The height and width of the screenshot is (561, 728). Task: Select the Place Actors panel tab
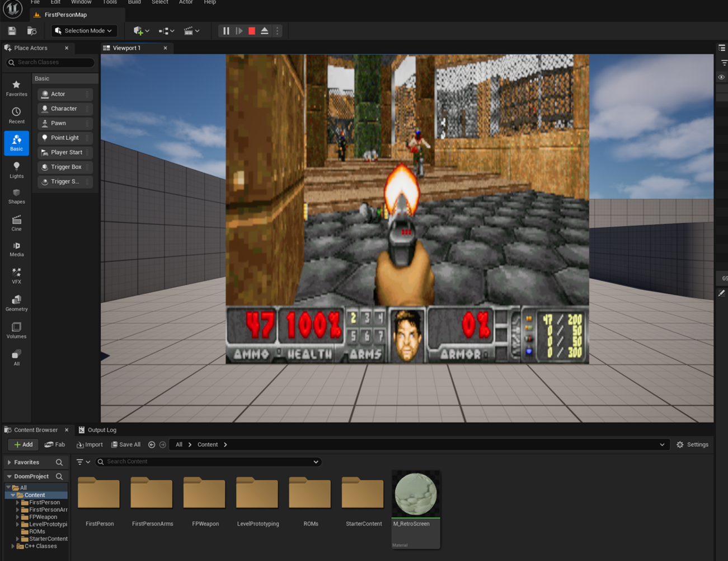click(x=31, y=48)
